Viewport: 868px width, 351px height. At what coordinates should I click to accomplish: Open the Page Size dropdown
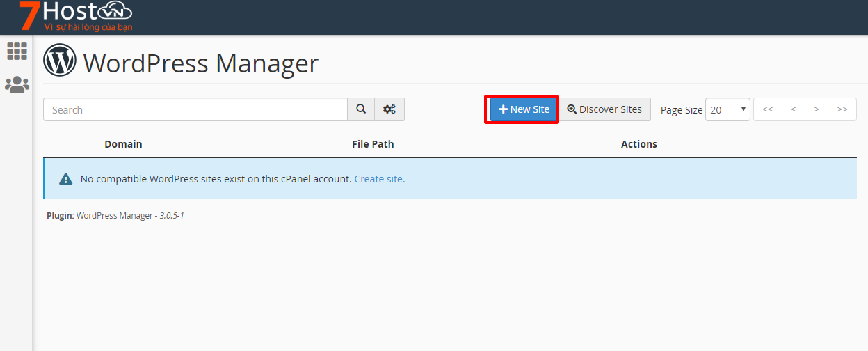(728, 109)
